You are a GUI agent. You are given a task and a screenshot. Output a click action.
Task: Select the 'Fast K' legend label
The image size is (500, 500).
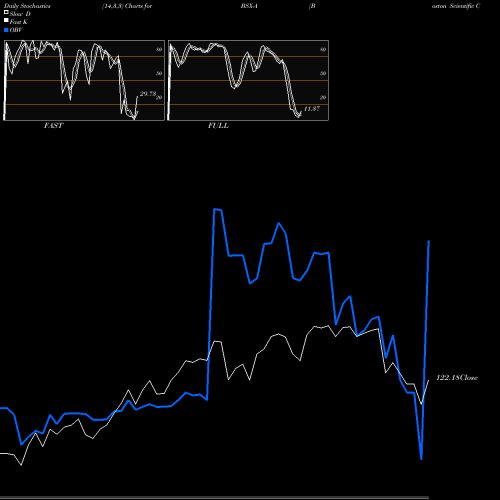click(19, 22)
